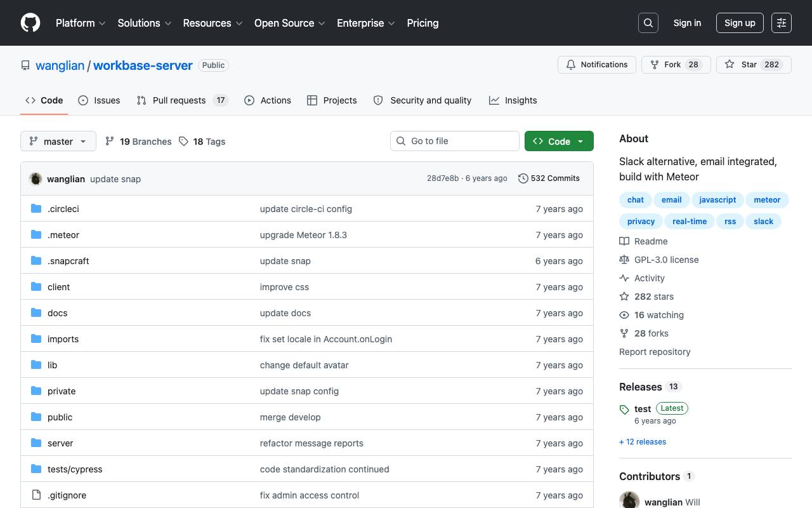Open the 'refactor message reports' commit message
The width and height of the screenshot is (812, 508).
click(x=311, y=443)
